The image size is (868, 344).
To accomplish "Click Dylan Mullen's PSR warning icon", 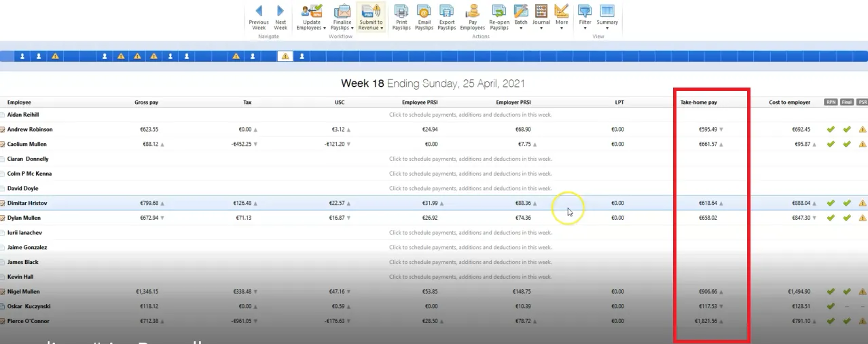I will [863, 218].
